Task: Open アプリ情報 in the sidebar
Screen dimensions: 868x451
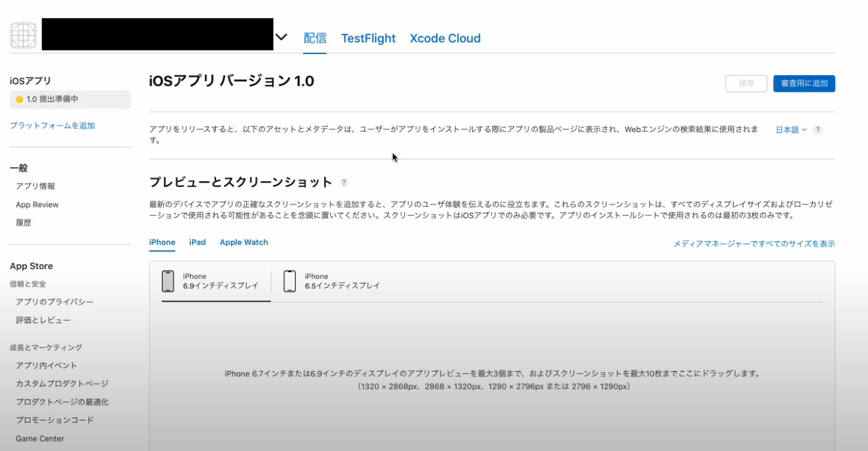Action: [x=35, y=186]
